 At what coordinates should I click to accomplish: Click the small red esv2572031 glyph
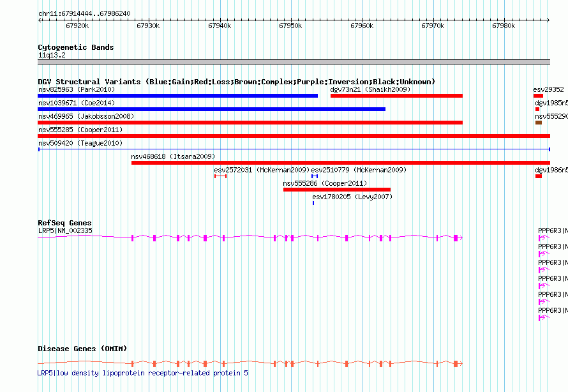[220, 176]
